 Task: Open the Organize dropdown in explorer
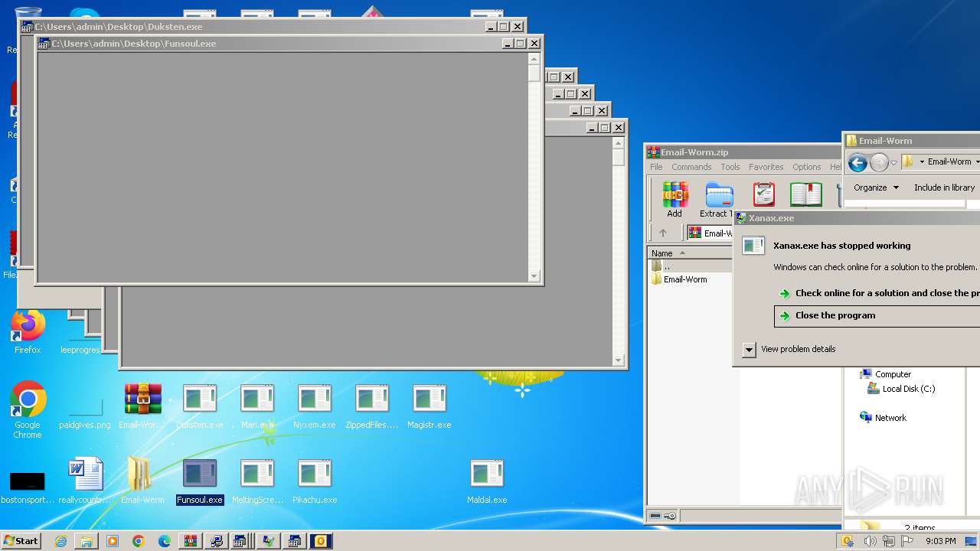pos(876,187)
